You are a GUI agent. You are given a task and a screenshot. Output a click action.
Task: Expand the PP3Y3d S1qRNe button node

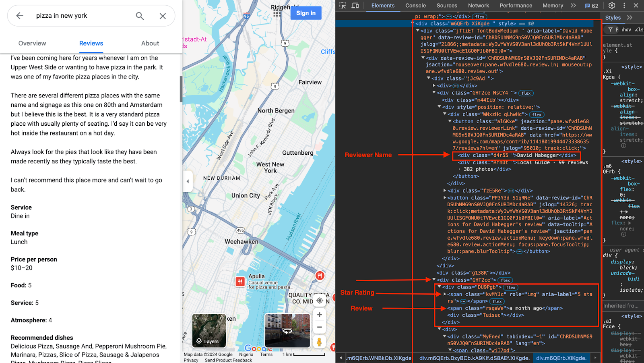[445, 198]
